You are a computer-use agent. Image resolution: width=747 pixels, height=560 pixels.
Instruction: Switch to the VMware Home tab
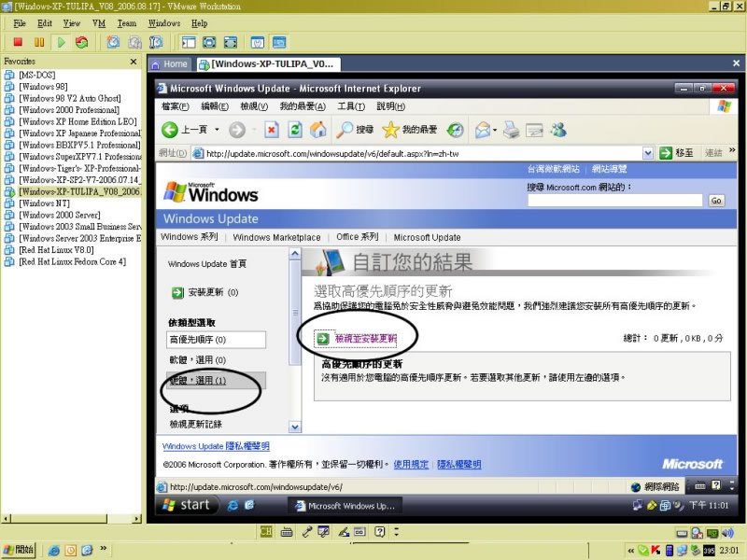click(x=170, y=63)
